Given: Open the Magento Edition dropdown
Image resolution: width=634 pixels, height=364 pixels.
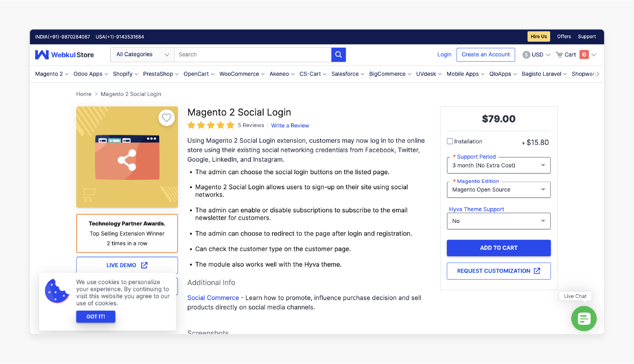Looking at the screenshot, I should (499, 190).
